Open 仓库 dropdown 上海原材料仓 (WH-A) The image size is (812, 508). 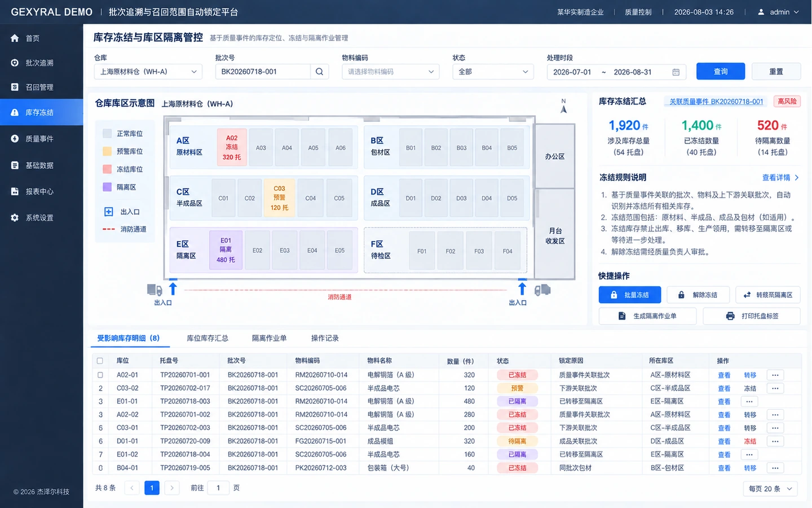pyautogui.click(x=148, y=72)
